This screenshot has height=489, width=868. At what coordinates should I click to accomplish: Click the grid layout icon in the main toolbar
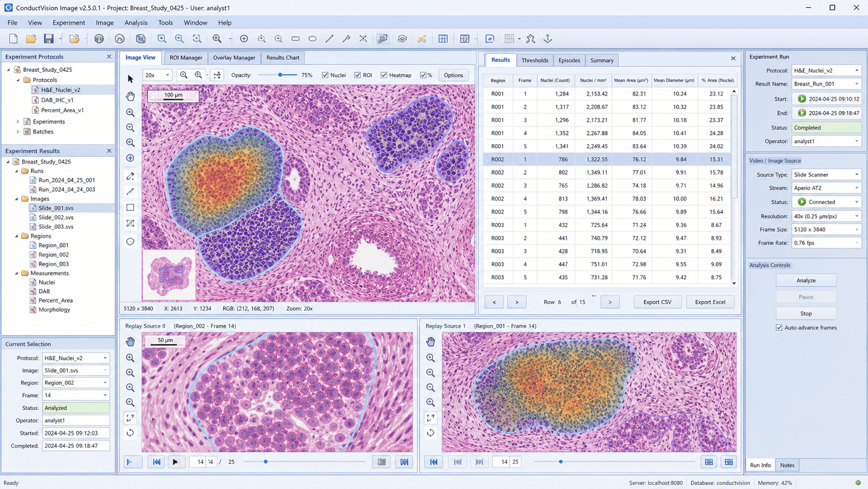(x=443, y=39)
